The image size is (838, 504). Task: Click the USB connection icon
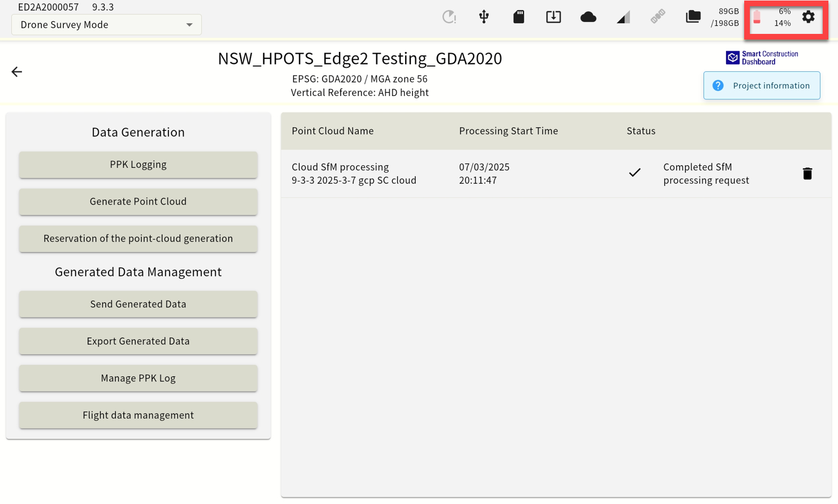484,17
